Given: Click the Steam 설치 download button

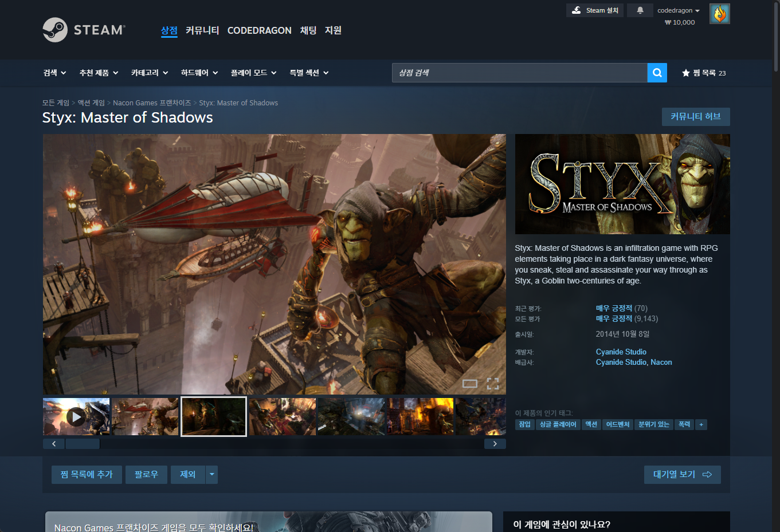Looking at the screenshot, I should (595, 10).
